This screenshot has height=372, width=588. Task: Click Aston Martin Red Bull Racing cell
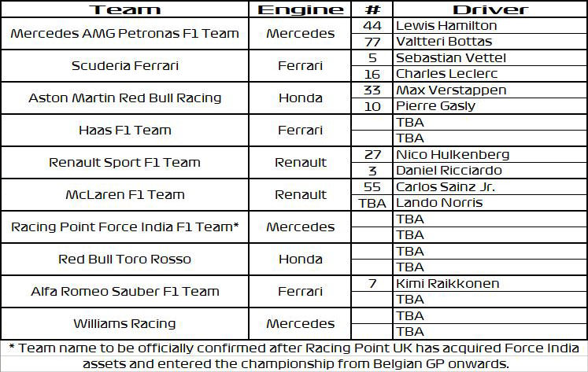click(x=125, y=98)
